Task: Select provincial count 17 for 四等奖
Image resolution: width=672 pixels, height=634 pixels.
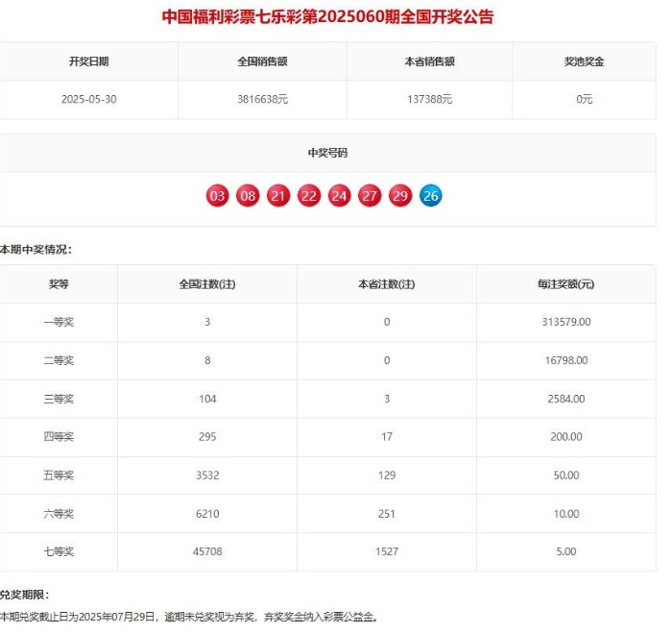Action: click(x=387, y=437)
